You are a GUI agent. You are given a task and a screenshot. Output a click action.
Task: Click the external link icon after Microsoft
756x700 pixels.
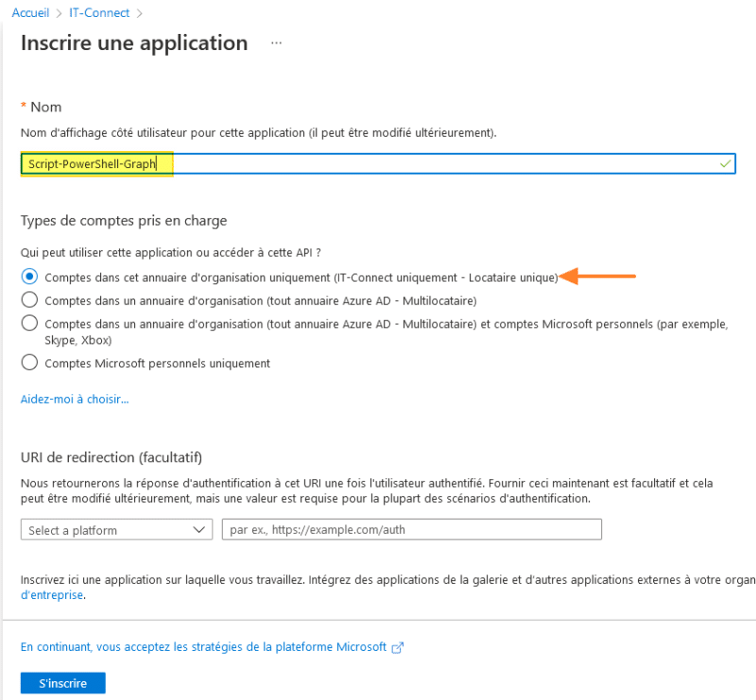point(398,647)
